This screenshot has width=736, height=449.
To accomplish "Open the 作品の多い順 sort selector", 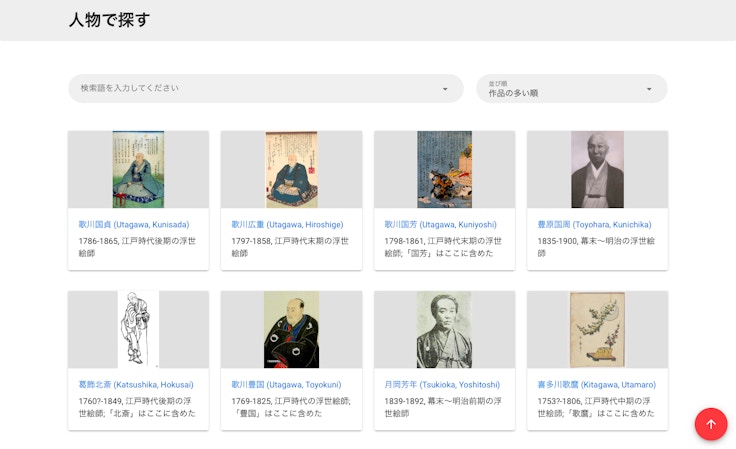I will click(x=560, y=89).
